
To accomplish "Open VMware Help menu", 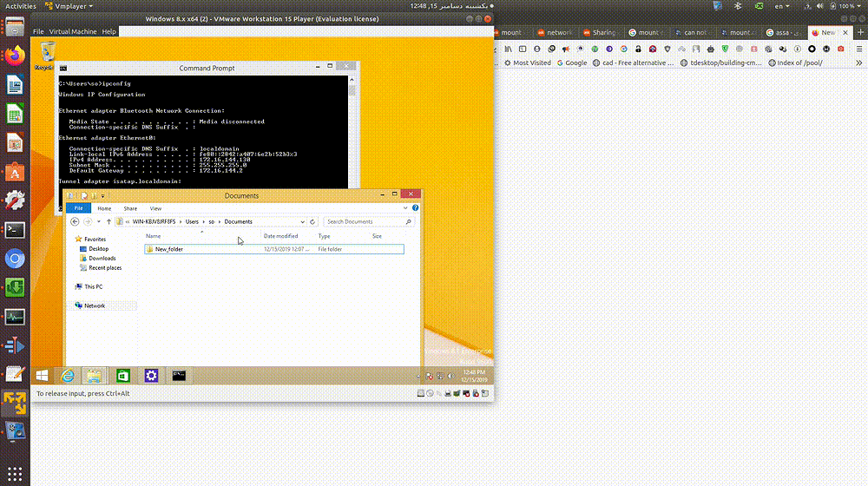I will tap(109, 31).
